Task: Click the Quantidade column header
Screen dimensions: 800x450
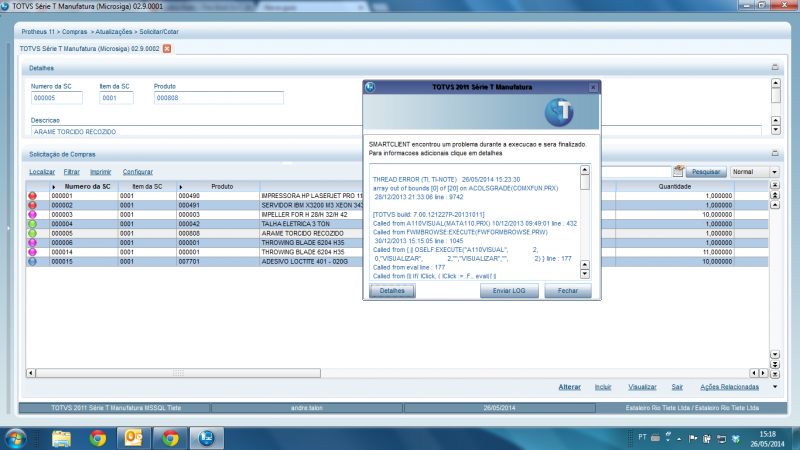Action: click(674, 187)
